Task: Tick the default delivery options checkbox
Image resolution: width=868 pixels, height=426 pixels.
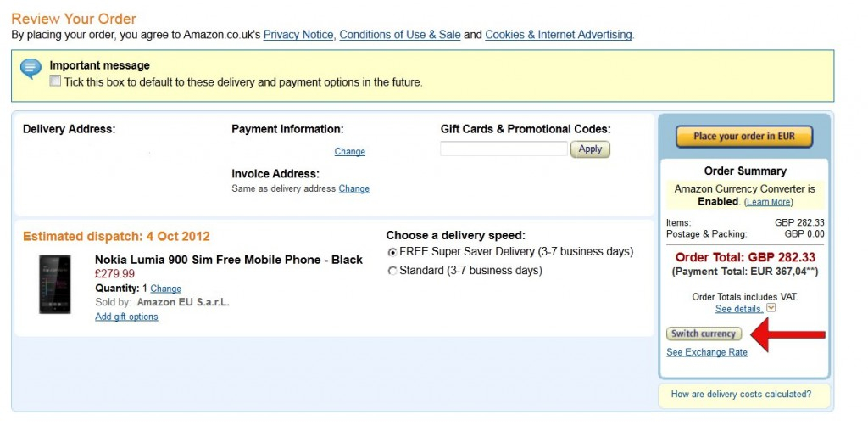Action: pos(56,81)
